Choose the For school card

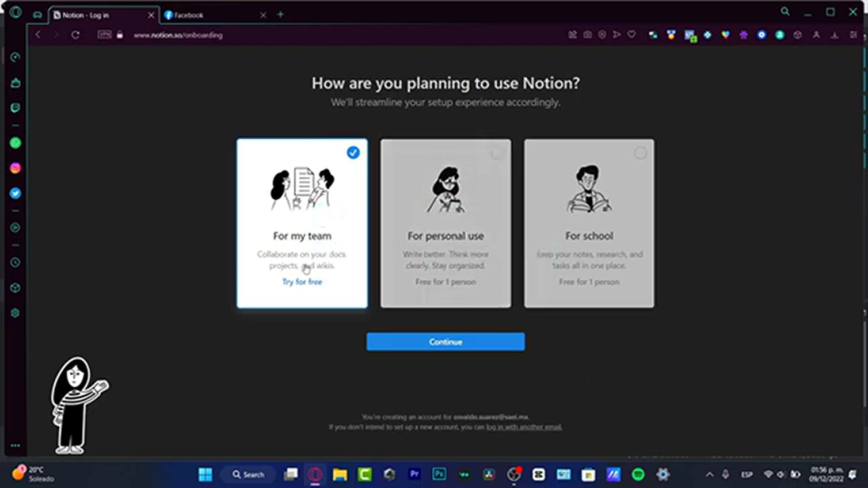[589, 223]
